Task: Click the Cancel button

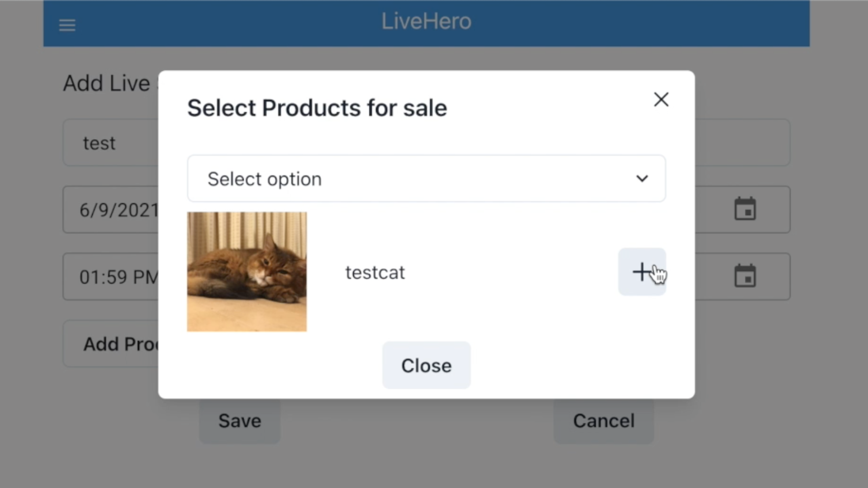Action: (x=603, y=420)
